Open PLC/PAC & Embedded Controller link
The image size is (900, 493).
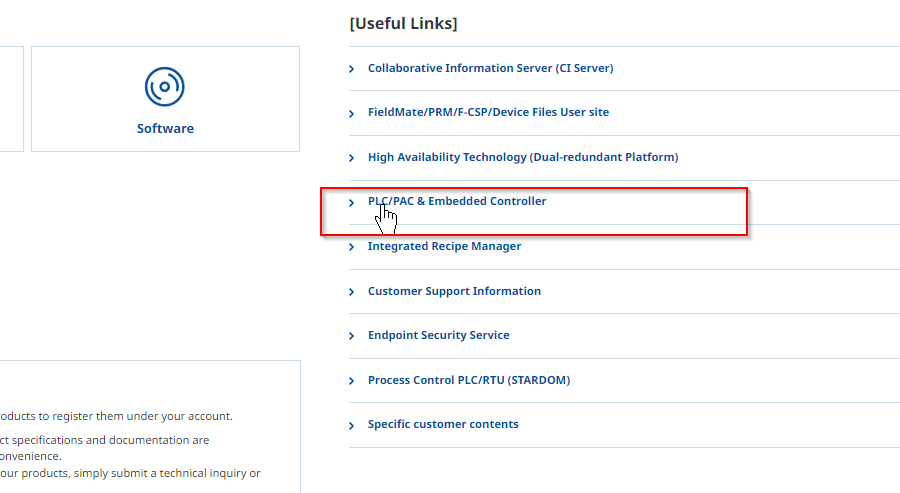coord(457,201)
